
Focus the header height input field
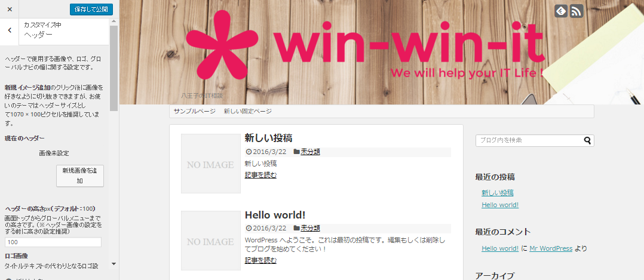point(53,242)
